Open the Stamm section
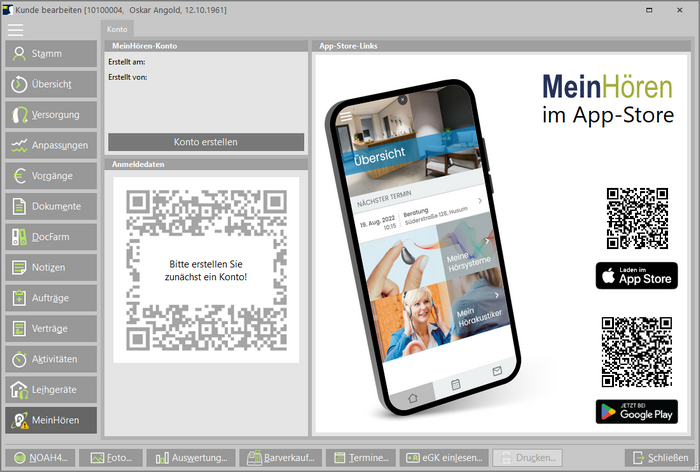This screenshot has width=700, height=472. point(51,54)
